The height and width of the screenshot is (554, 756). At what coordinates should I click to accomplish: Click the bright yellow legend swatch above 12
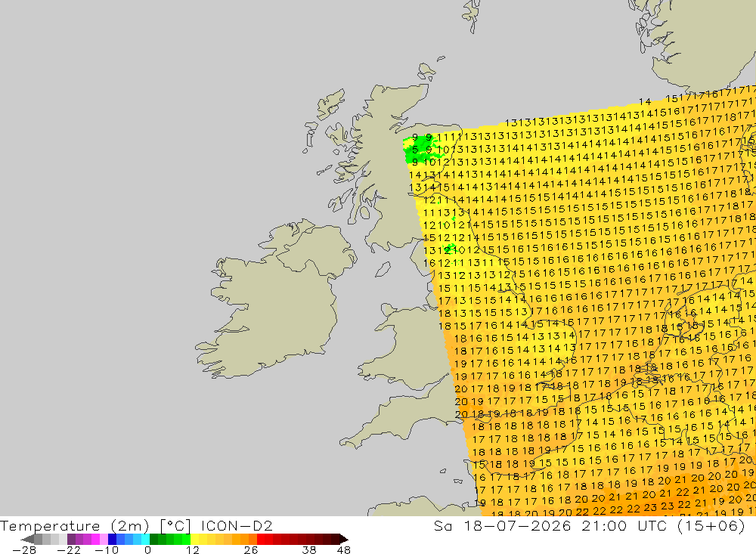tap(195, 539)
